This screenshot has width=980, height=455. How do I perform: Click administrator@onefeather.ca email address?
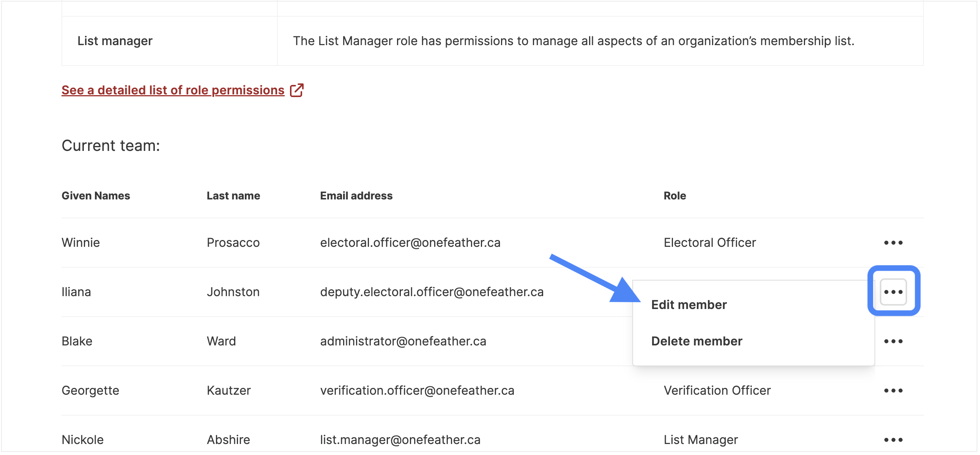403,341
